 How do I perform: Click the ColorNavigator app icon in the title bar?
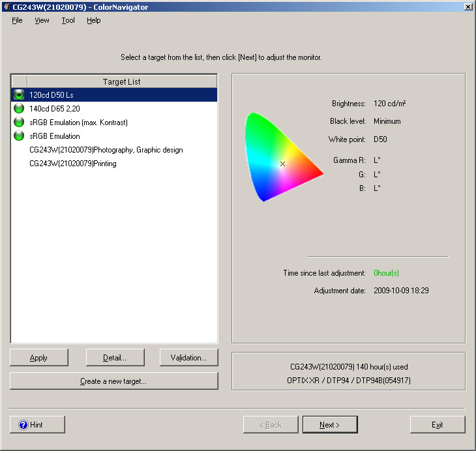click(7, 7)
